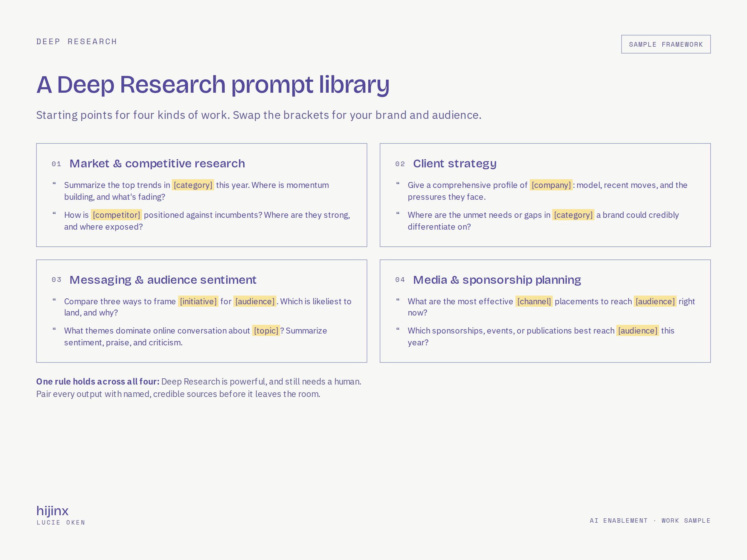This screenshot has height=560, width=747.
Task: Click the prompt 'Summarize the top trends in'
Action: pyautogui.click(x=196, y=191)
